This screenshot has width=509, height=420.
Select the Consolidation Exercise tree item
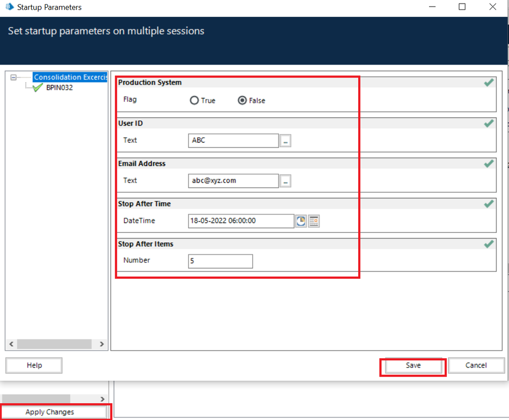[70, 77]
